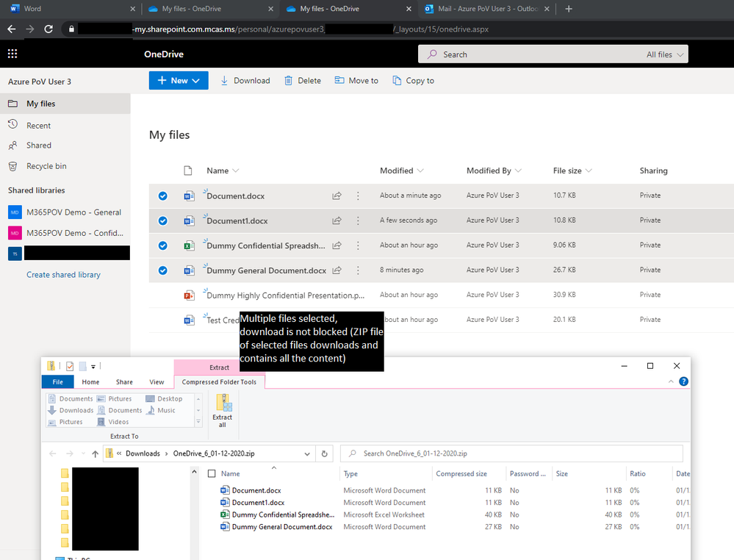Image resolution: width=734 pixels, height=560 pixels.
Task: Switch to Share ribbon tab
Action: click(124, 382)
